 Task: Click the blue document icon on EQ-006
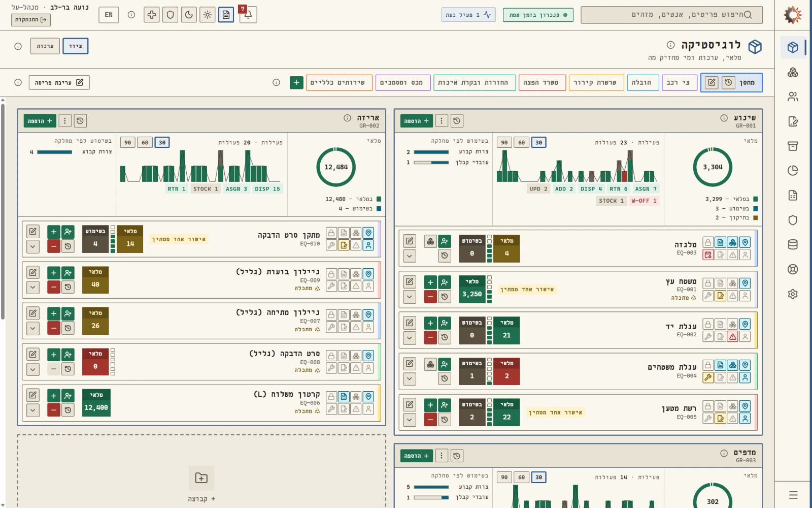pos(344,397)
